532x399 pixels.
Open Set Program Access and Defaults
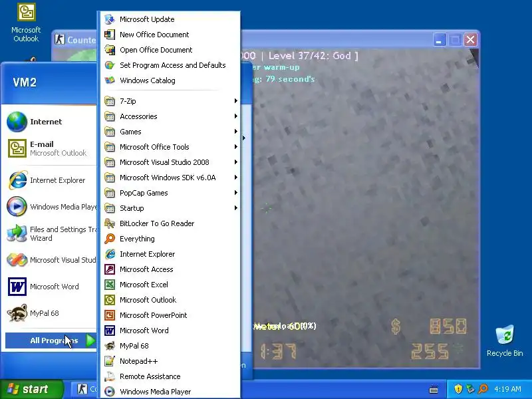point(170,65)
